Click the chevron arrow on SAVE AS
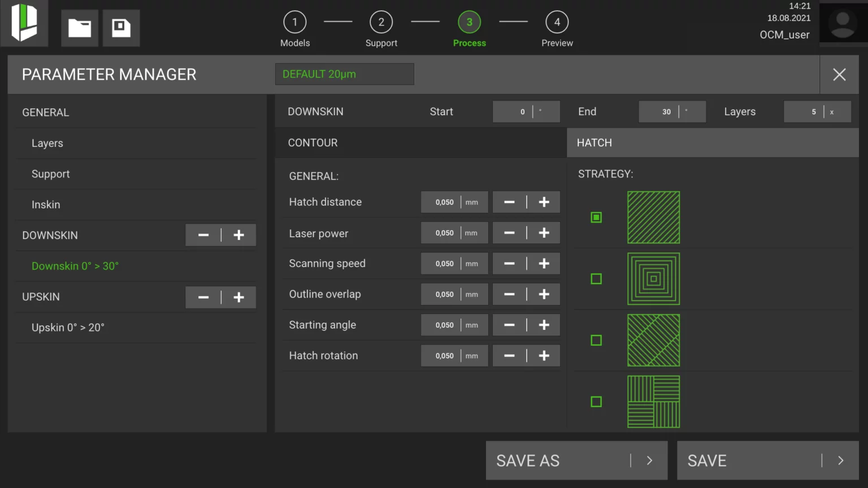This screenshot has width=868, height=488. [649, 460]
